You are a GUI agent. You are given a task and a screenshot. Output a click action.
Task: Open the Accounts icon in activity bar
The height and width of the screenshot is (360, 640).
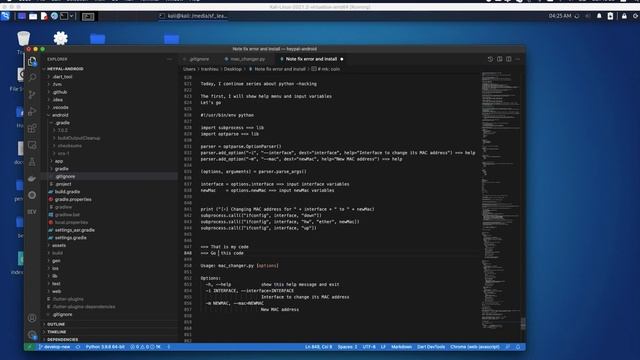[32, 318]
